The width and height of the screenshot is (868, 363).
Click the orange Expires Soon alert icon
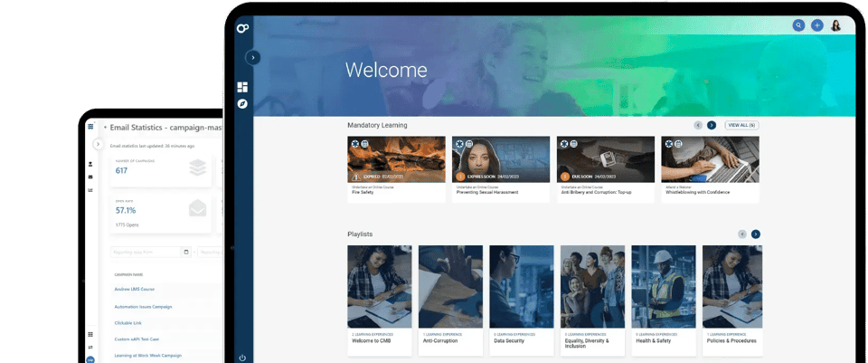[x=460, y=177]
